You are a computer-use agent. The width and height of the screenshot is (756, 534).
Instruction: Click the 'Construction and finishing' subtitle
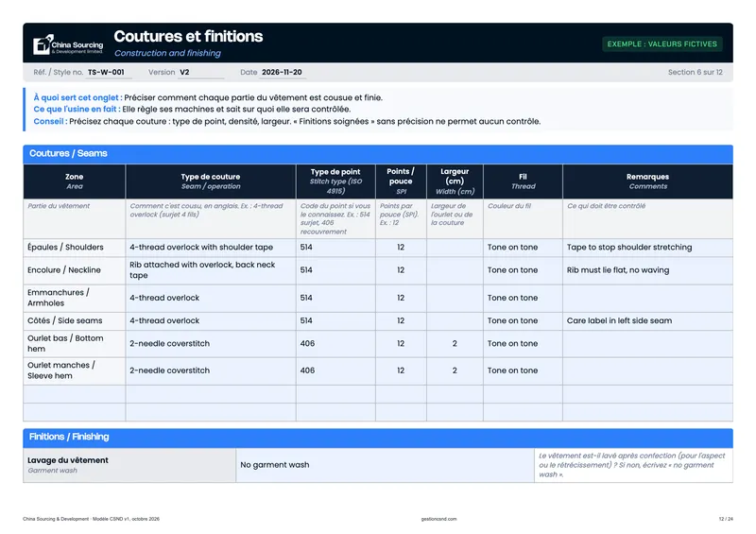click(167, 53)
